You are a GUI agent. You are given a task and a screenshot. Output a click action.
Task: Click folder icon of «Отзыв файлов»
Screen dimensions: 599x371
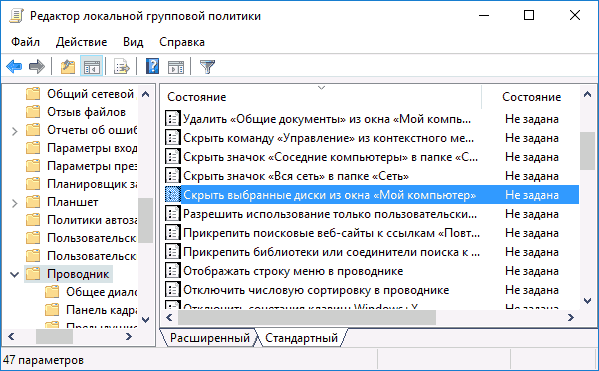pyautogui.click(x=33, y=112)
